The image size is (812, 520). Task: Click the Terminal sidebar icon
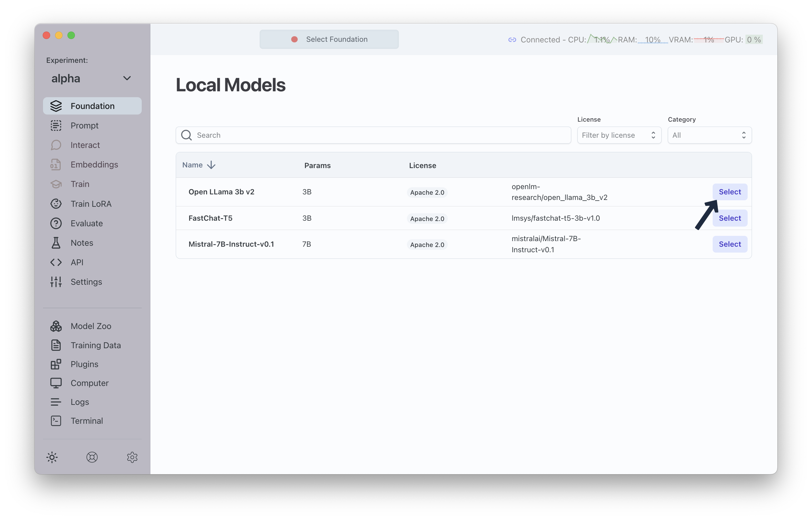point(56,421)
